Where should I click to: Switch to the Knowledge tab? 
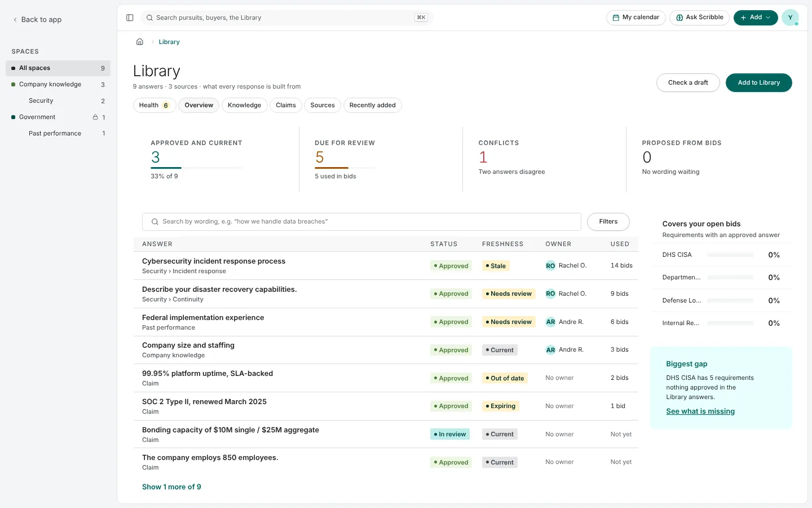click(x=244, y=105)
